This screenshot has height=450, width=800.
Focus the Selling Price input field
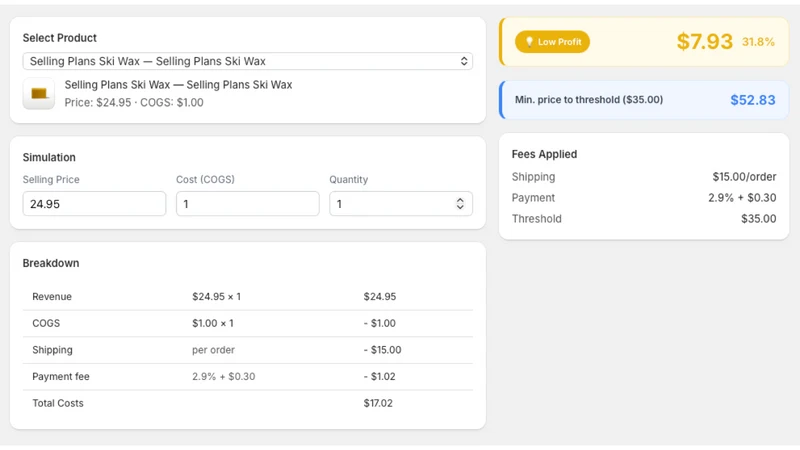tap(94, 204)
